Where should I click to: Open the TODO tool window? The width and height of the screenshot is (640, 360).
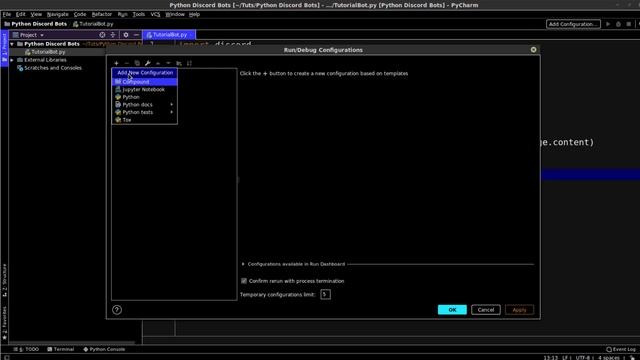[x=26, y=349]
